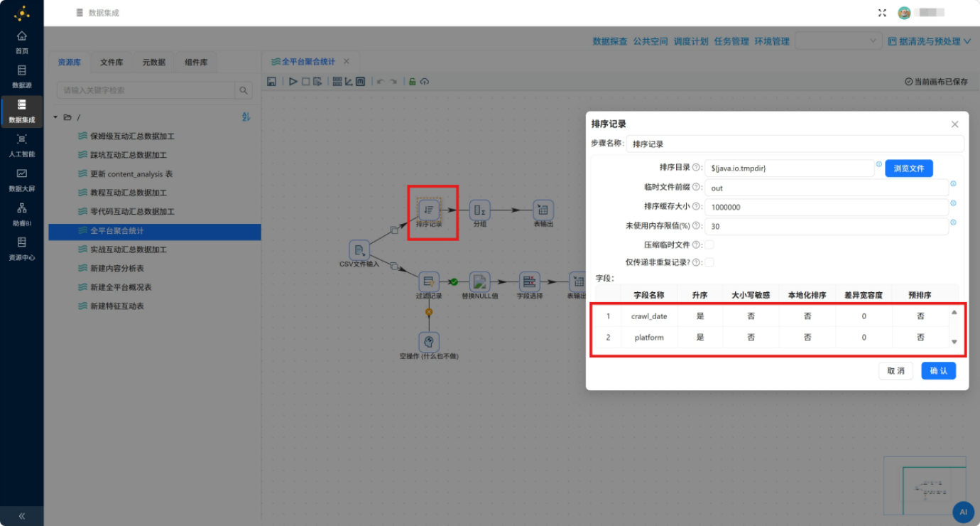Open the 数据探查 link

pyautogui.click(x=610, y=41)
